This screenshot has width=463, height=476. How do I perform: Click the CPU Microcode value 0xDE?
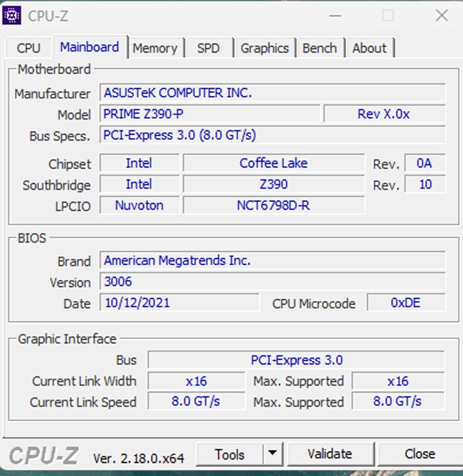click(406, 302)
